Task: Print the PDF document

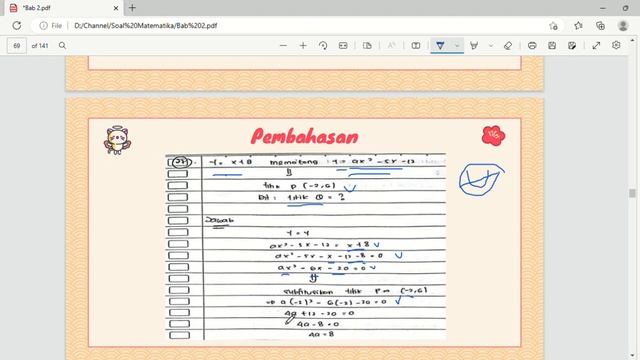Action: [532, 46]
